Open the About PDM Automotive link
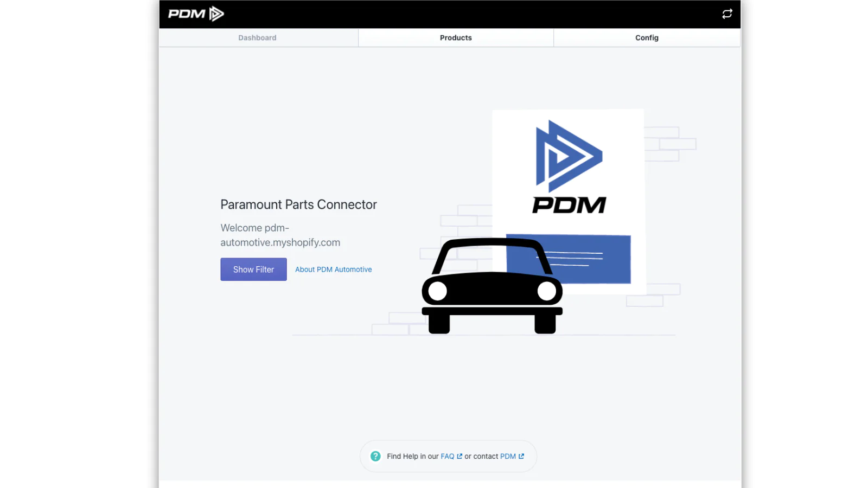This screenshot has width=868, height=488. [334, 269]
